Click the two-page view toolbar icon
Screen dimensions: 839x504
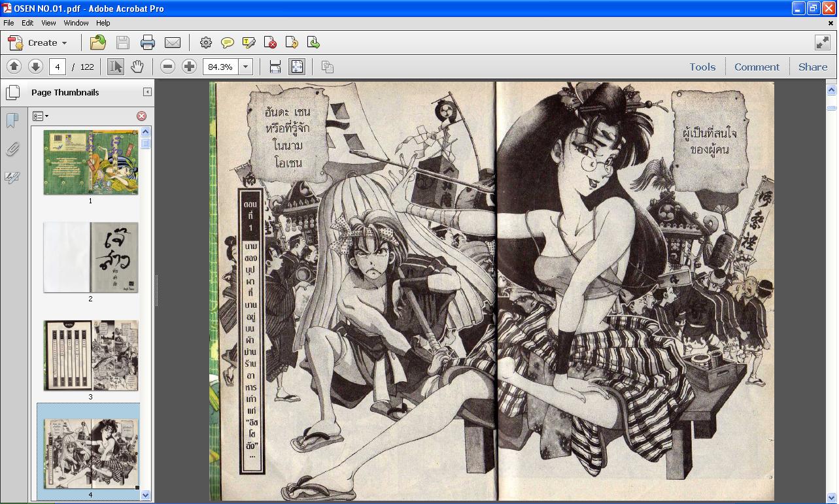pyautogui.click(x=328, y=67)
